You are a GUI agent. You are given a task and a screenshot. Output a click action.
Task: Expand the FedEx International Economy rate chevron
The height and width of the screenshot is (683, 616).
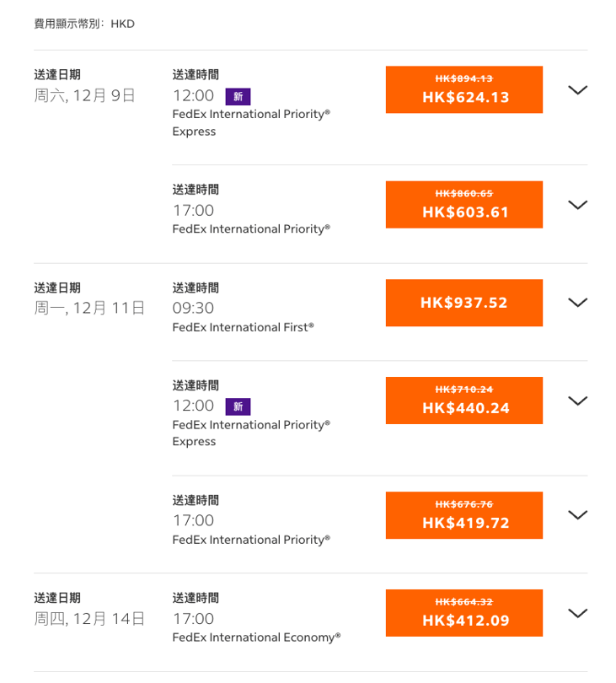click(x=577, y=613)
